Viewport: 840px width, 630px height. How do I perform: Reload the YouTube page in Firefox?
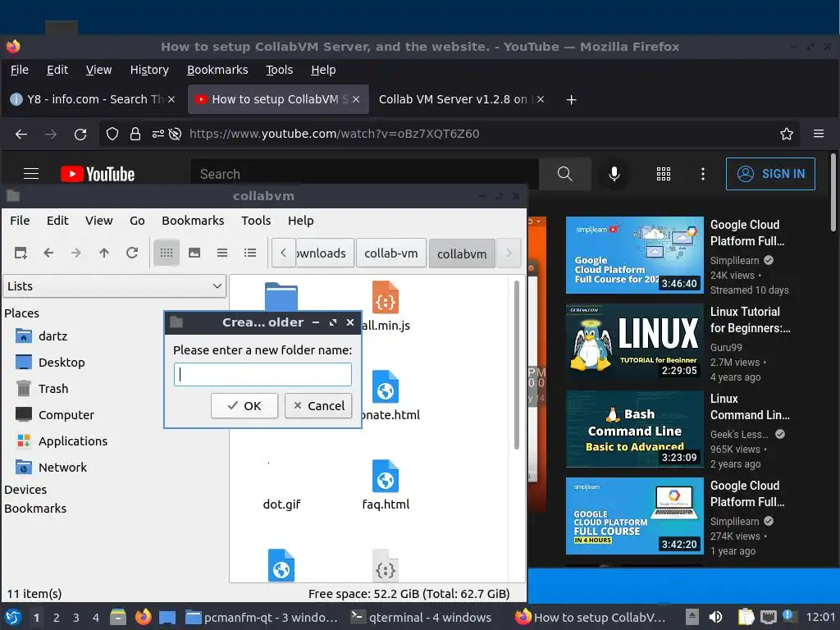point(80,134)
